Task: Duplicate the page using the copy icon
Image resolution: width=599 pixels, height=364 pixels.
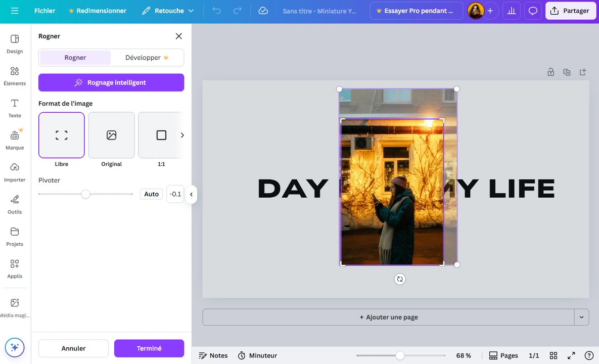Action: (x=567, y=72)
